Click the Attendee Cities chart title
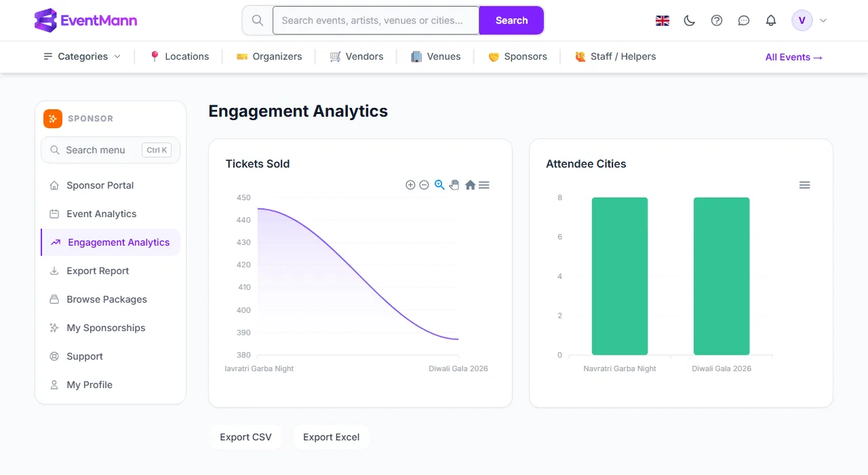The height and width of the screenshot is (475, 868). click(586, 164)
